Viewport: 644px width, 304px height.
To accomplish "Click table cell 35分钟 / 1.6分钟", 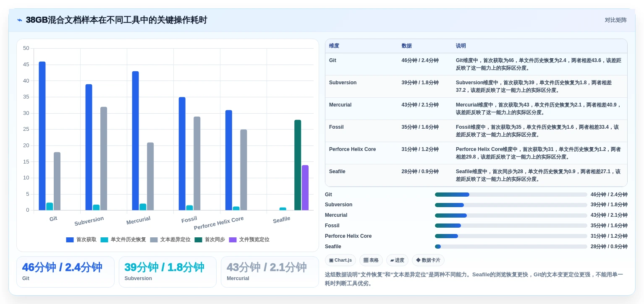I will pos(420,127).
